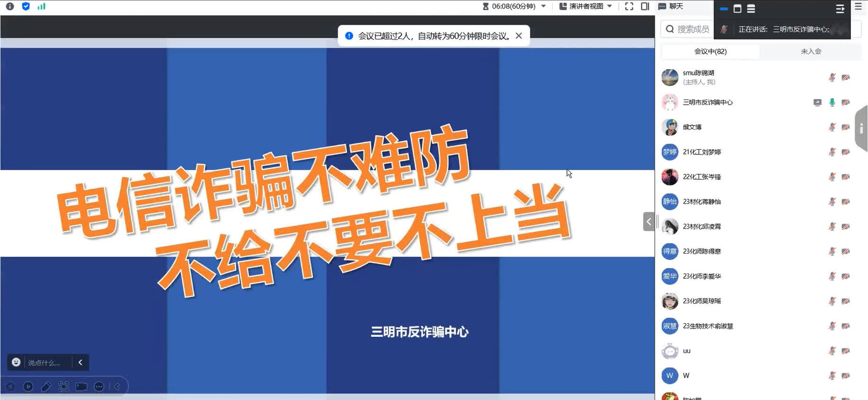868x400 pixels.
Task: Open the 聊天 chat panel
Action: coord(671,6)
